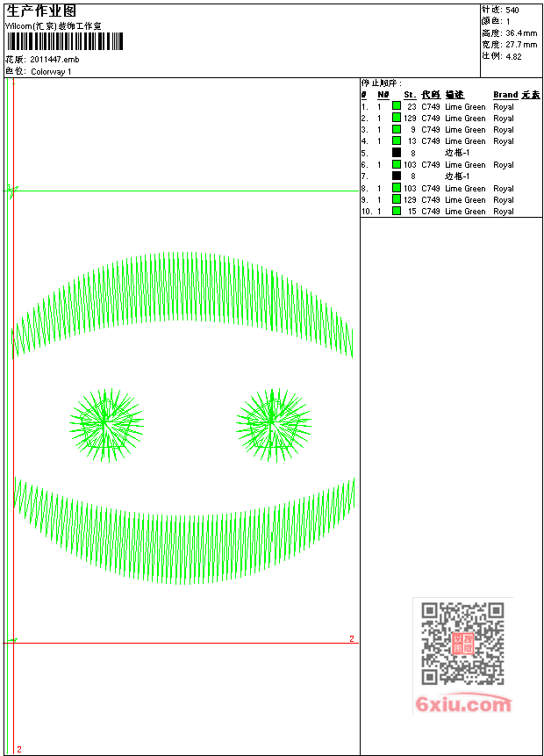
Task: Click the color count '颜色: 1'
Action: pyautogui.click(x=496, y=21)
